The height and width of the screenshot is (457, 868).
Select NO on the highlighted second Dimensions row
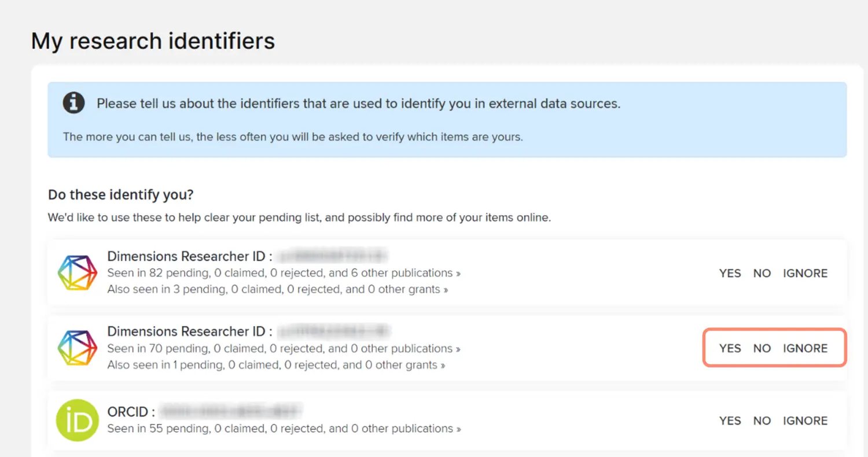coord(762,348)
